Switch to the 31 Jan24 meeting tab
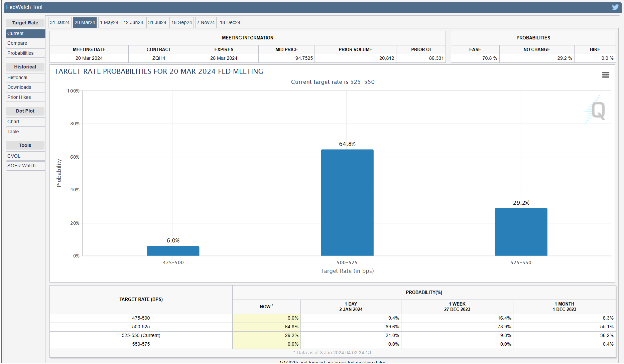Image resolution: width=624 pixels, height=364 pixels. (x=59, y=22)
